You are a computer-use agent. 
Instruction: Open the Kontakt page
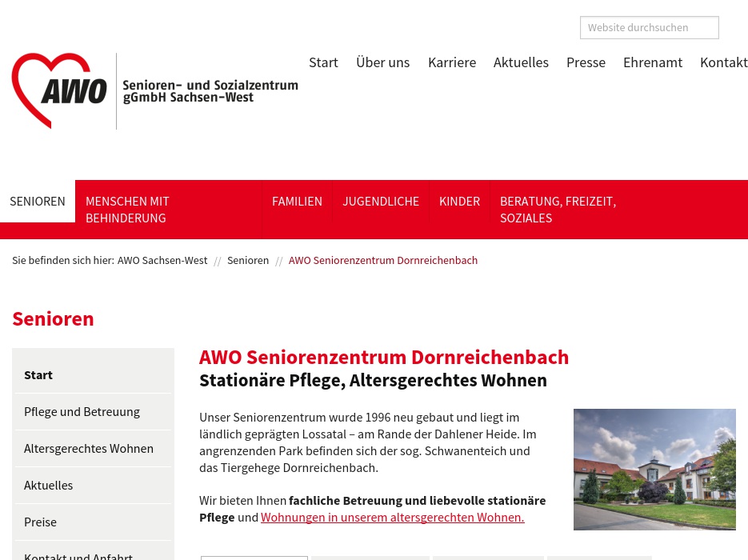point(723,62)
